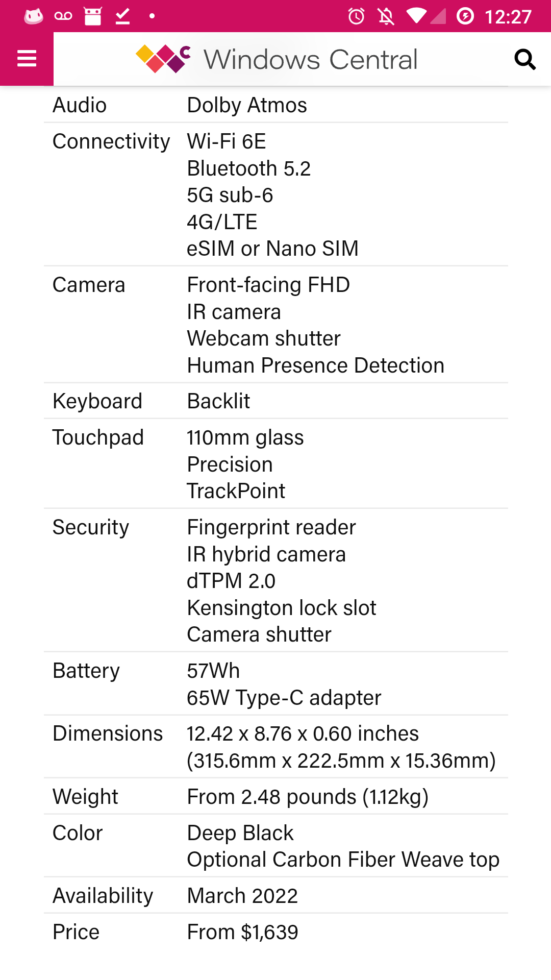Click the Windows Central site title

tap(310, 59)
